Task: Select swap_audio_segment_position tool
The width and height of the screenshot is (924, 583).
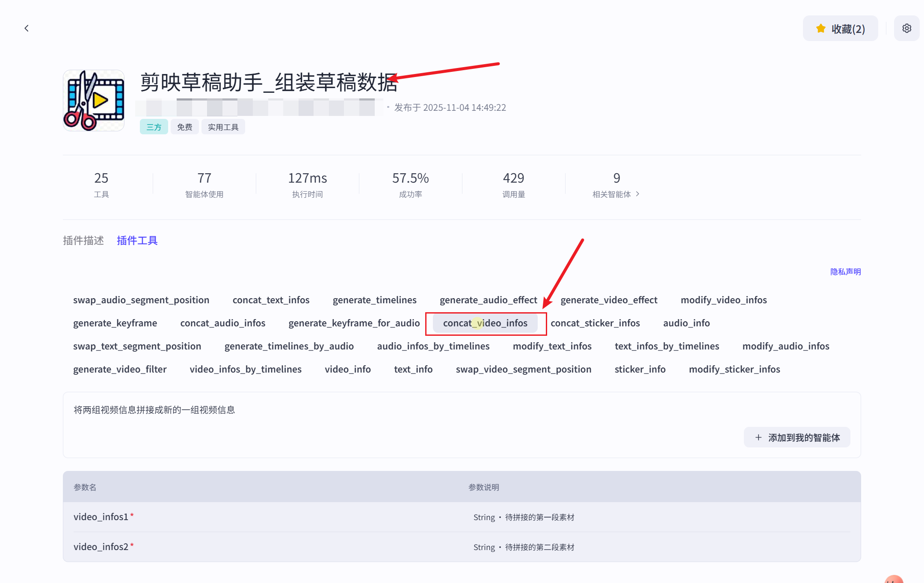Action: pyautogui.click(x=141, y=300)
